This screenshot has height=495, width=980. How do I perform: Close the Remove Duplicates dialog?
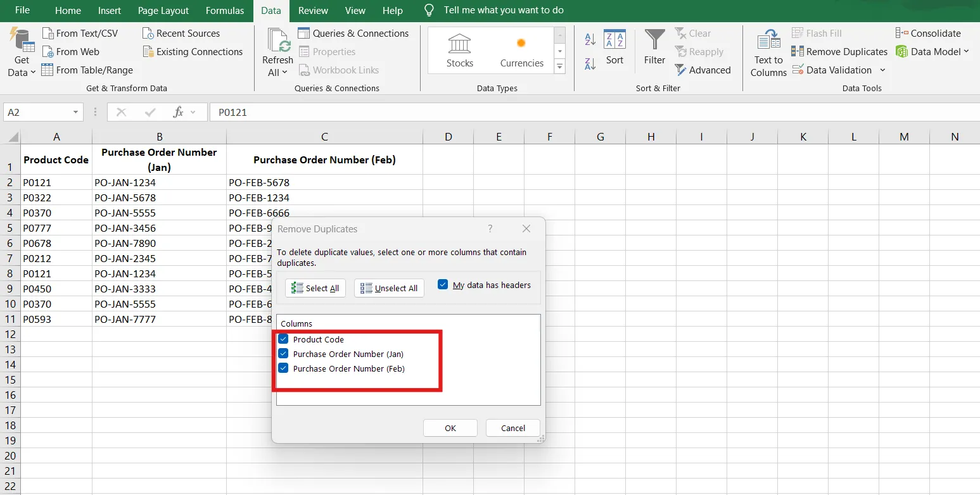pyautogui.click(x=526, y=229)
